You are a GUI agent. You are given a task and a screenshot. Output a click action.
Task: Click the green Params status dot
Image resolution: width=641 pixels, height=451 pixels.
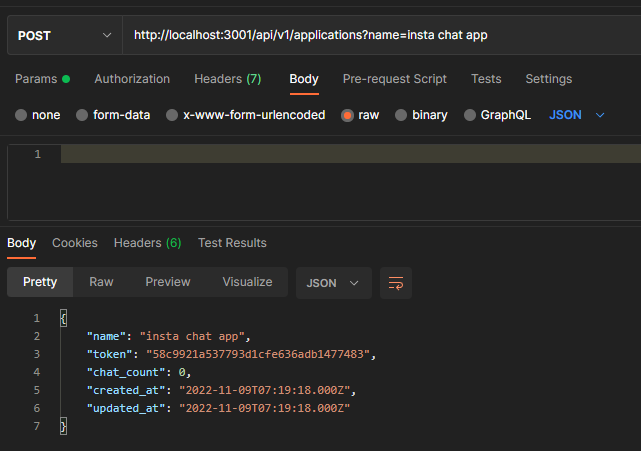pyautogui.click(x=66, y=79)
